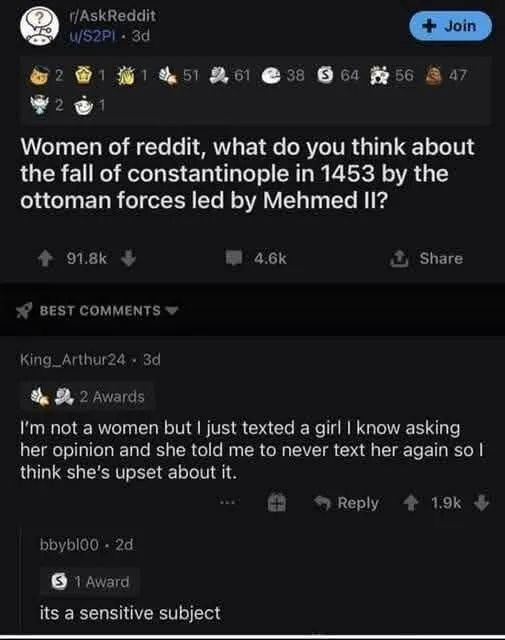Open three-dot options on King_Arthur24's comment
505x640 pixels.
click(x=227, y=503)
